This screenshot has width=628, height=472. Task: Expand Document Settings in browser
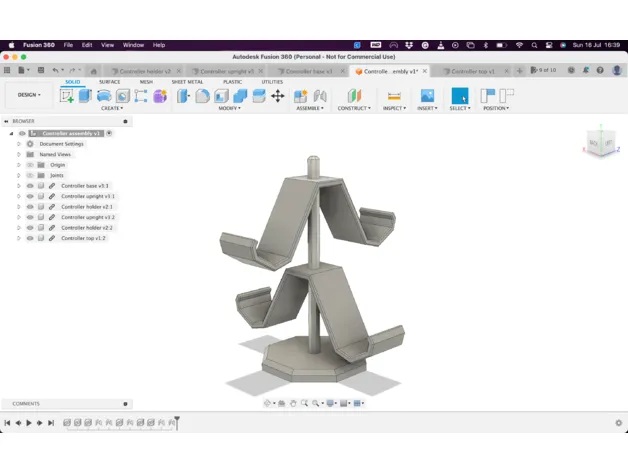coord(18,144)
